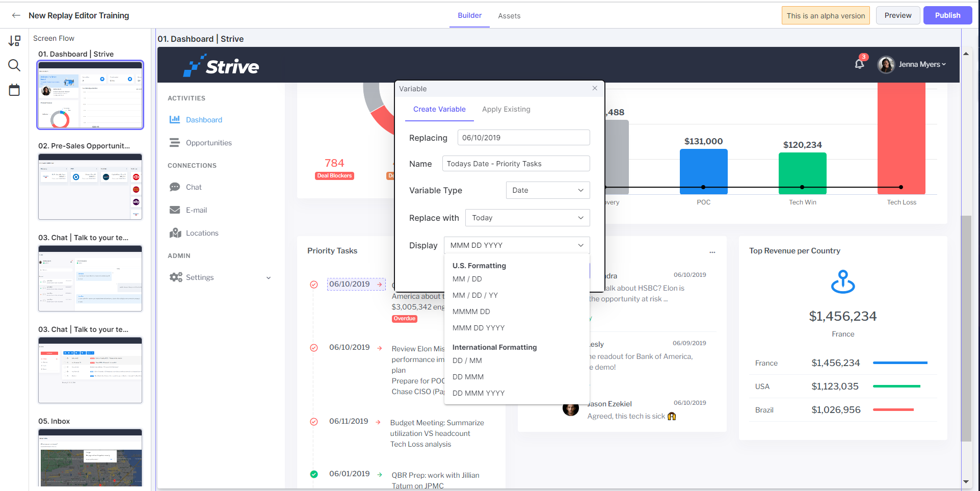Open the calendar icon in left rail
The image size is (980, 491).
click(x=14, y=90)
